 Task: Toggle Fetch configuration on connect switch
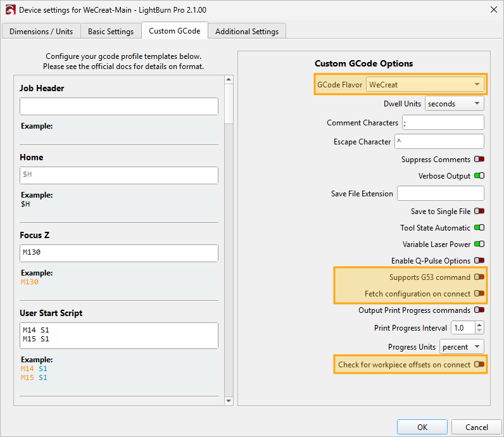(x=479, y=293)
